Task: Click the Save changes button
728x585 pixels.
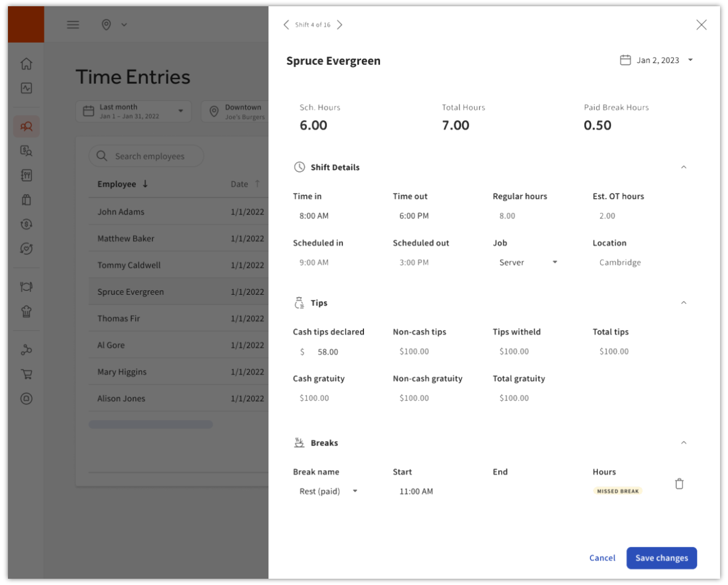Action: coord(661,558)
